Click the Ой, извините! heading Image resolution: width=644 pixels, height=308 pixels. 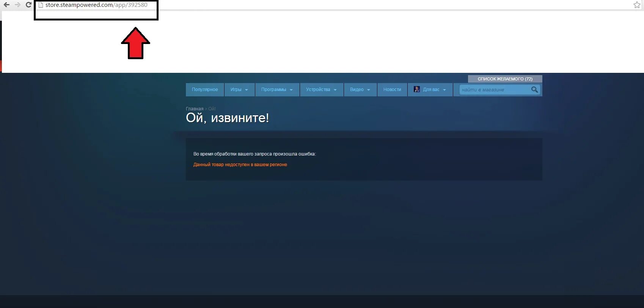tap(227, 118)
